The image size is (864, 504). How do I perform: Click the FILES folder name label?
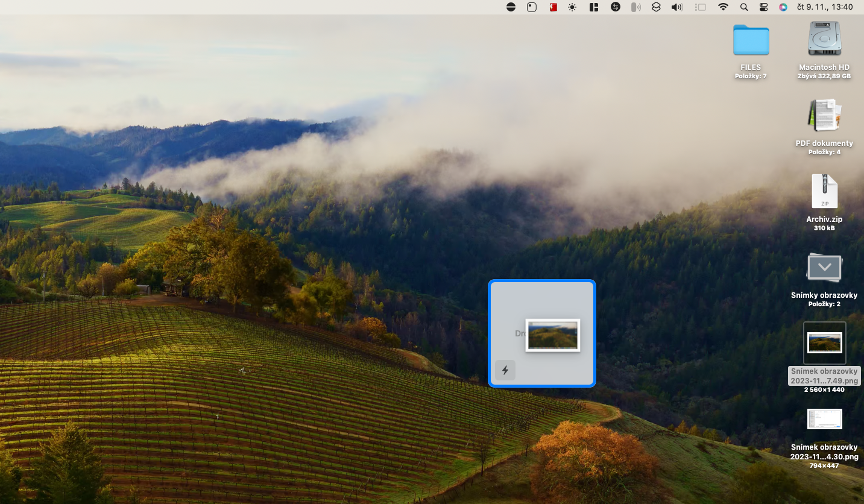(751, 68)
